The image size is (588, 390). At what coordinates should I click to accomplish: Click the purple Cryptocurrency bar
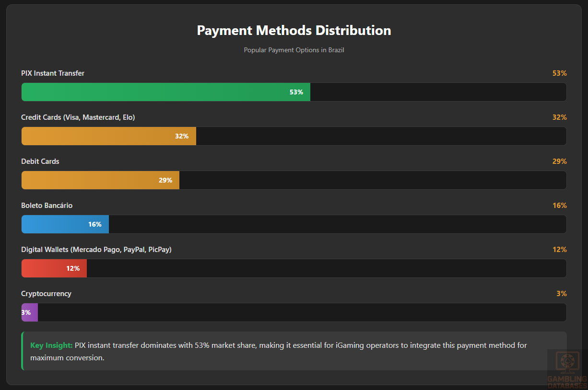[30, 312]
